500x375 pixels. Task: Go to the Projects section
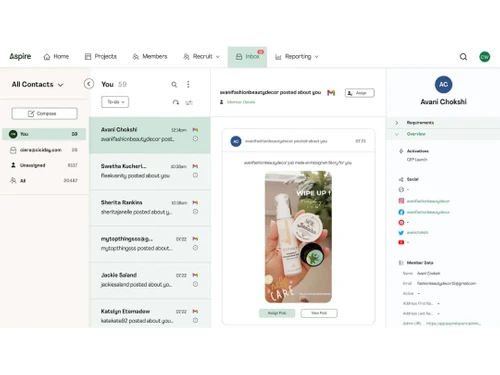pos(101,57)
